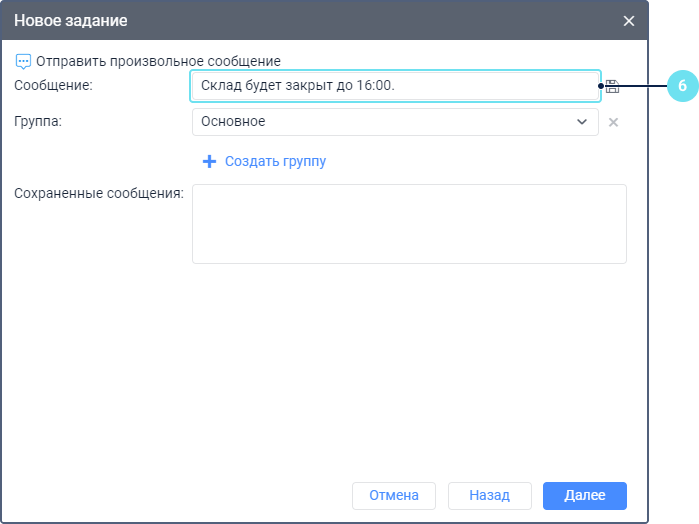The height and width of the screenshot is (524, 699).
Task: Proceed with the Далее button
Action: tap(585, 495)
